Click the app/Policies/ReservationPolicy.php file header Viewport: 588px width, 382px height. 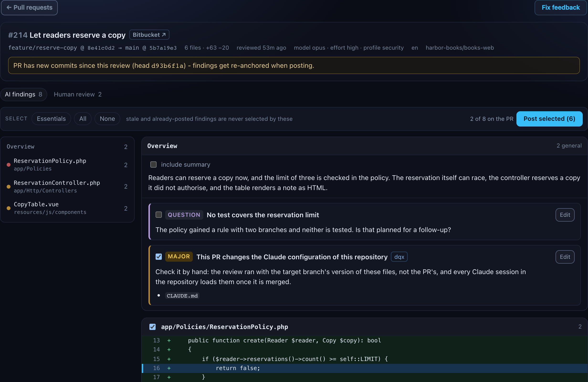[x=224, y=327]
